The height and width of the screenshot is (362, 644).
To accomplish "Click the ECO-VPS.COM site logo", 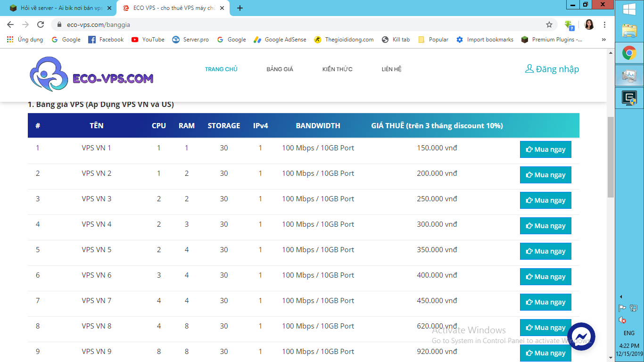I will click(x=91, y=75).
